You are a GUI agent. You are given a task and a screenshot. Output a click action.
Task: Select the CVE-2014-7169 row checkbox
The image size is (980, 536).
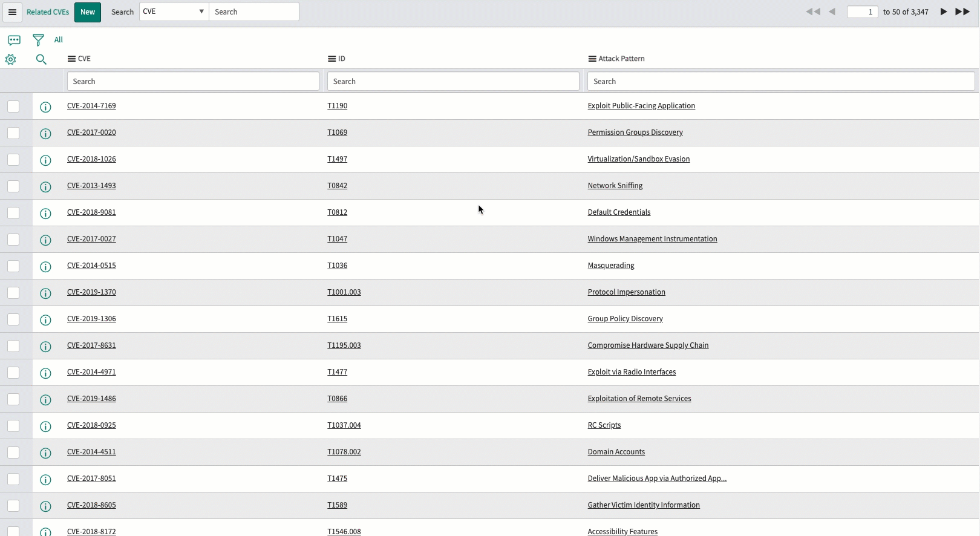pos(13,106)
